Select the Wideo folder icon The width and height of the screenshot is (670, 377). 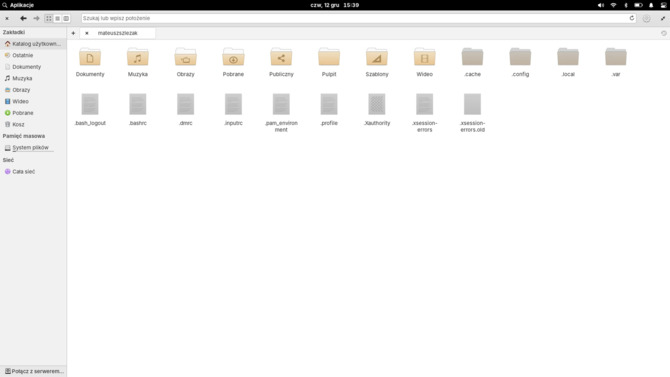(425, 57)
